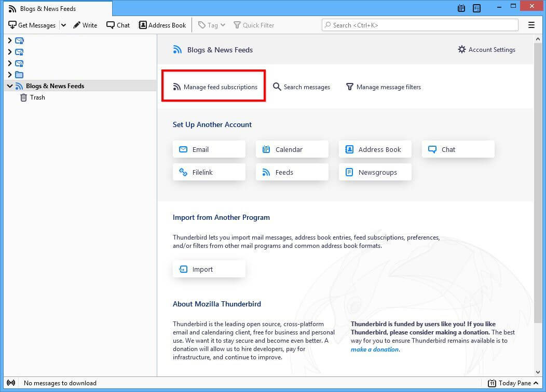Click the Blogs & News Feeds page heading
Image resolution: width=546 pixels, height=392 pixels.
coord(220,50)
